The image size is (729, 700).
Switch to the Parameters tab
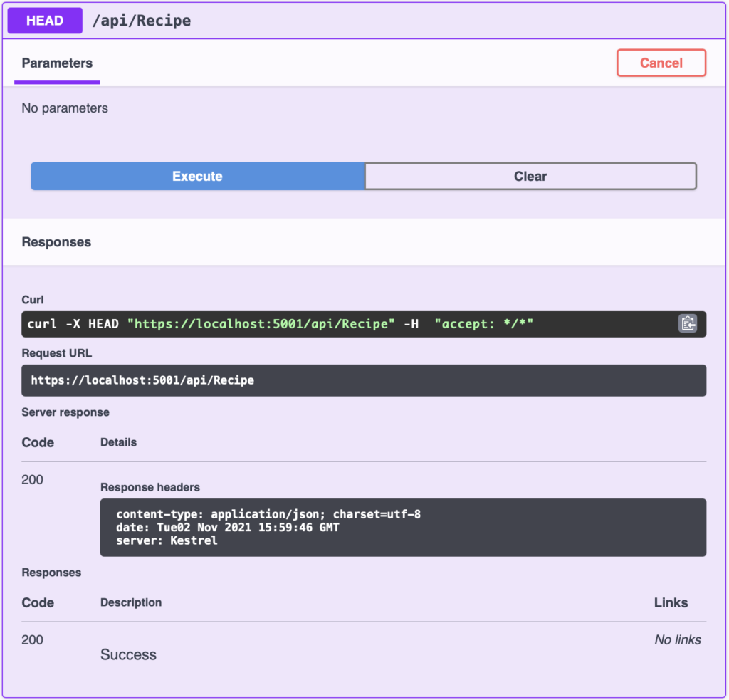pos(56,63)
